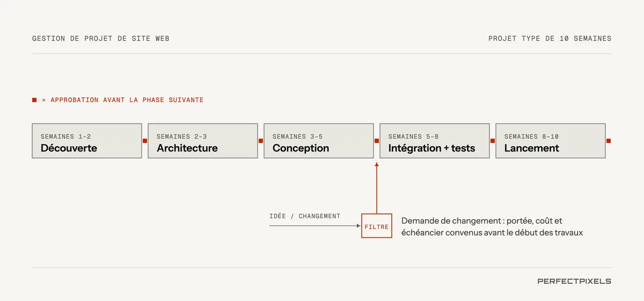The width and height of the screenshot is (644, 301).
Task: Click red approval marker after Intégration + tests
Action: point(493,141)
